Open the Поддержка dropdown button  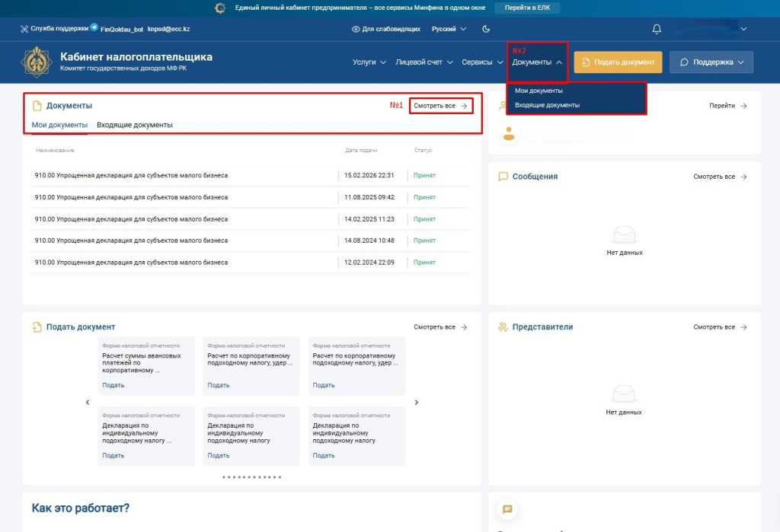[x=711, y=62]
